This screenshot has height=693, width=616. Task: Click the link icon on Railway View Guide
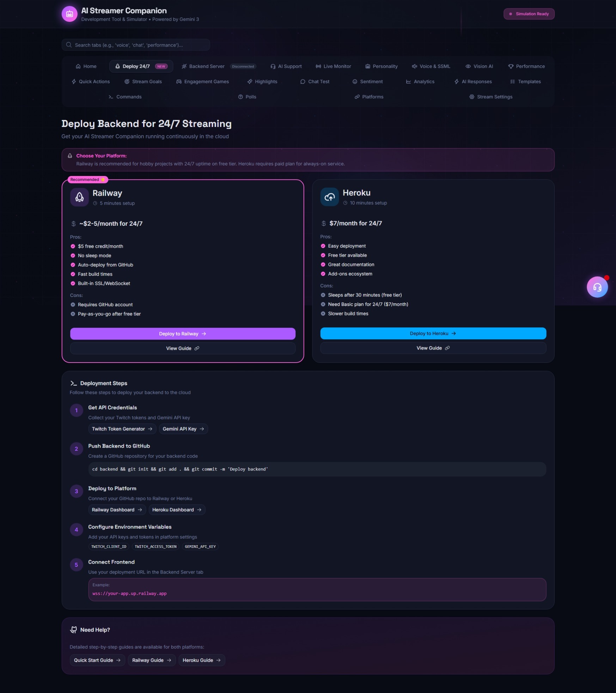pyautogui.click(x=197, y=348)
